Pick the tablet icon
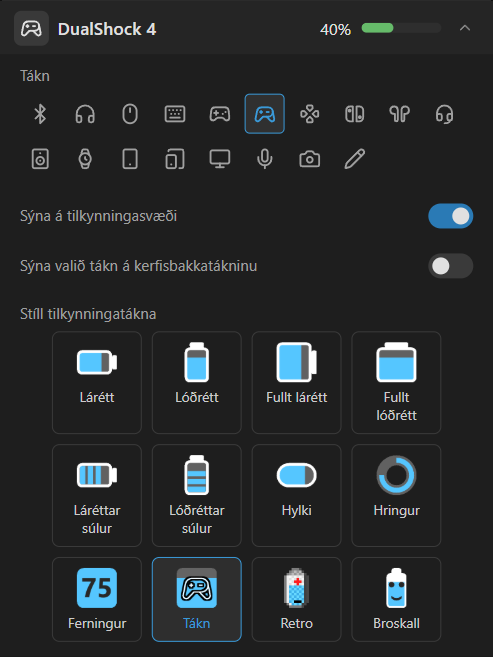Image resolution: width=493 pixels, height=657 pixels. 130,159
